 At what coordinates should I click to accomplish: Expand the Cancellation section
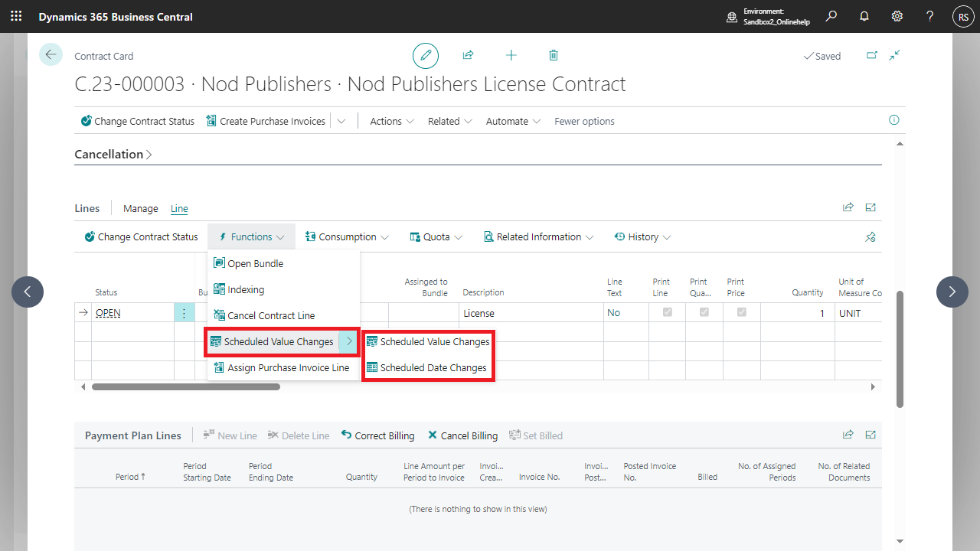point(113,155)
